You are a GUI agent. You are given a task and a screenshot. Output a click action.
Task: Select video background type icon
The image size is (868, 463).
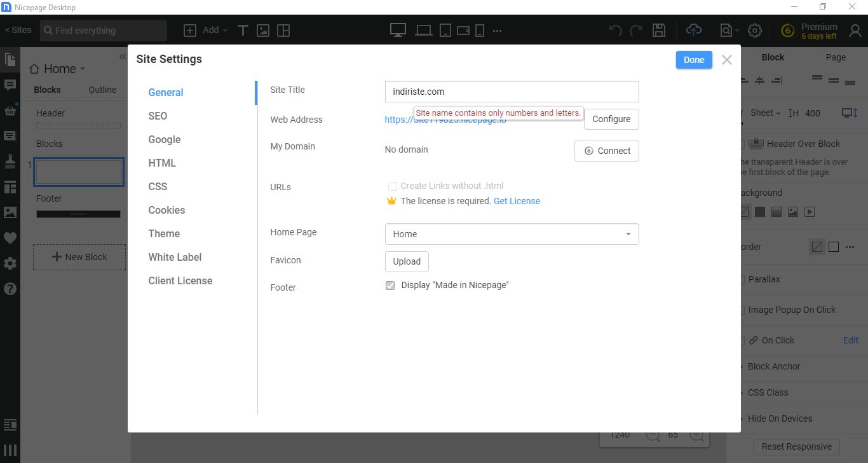pos(810,212)
